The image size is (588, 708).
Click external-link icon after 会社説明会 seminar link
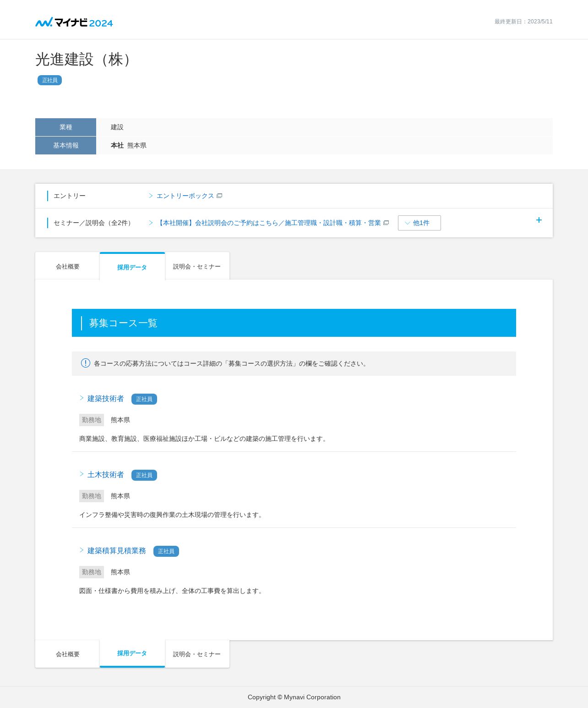click(x=386, y=223)
